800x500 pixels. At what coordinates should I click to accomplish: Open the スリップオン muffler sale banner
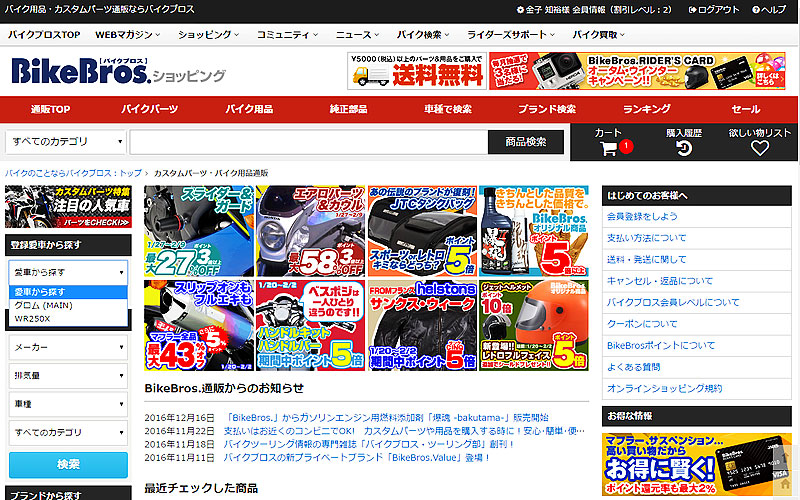[x=199, y=325]
